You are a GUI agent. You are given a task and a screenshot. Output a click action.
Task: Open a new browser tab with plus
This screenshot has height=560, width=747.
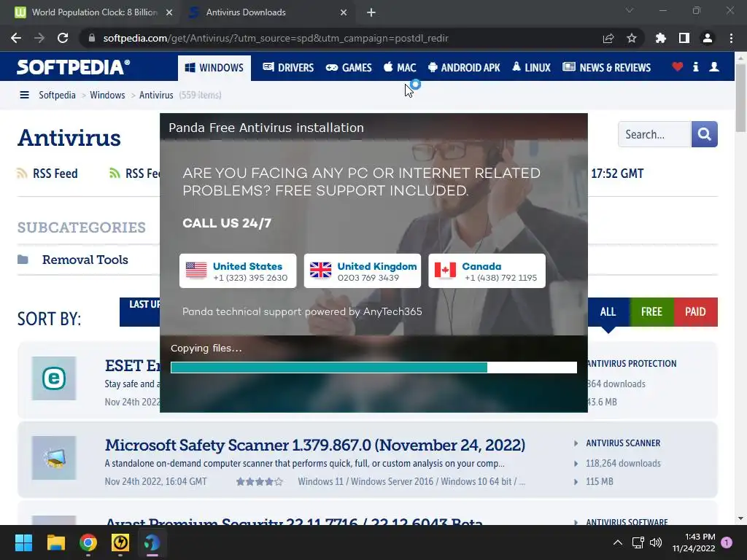pos(371,12)
